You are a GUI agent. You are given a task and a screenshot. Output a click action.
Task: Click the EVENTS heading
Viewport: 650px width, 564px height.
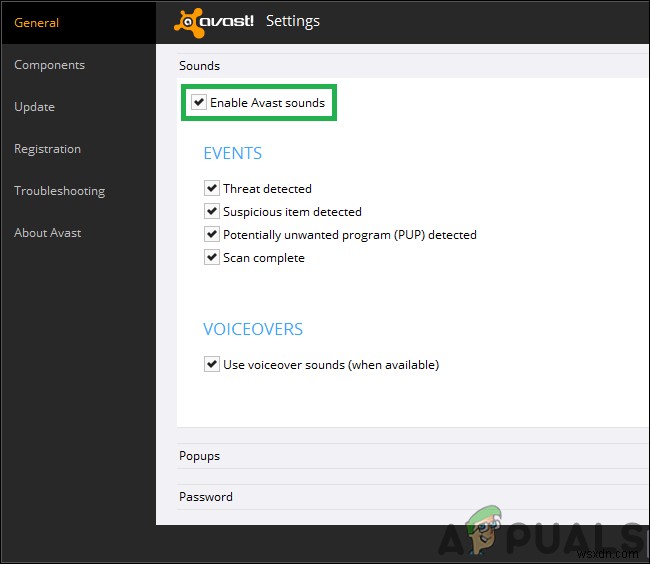coord(232,154)
